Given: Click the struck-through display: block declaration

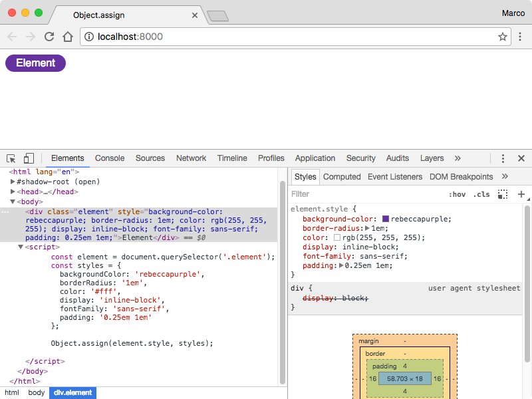Looking at the screenshot, I should pyautogui.click(x=335, y=298).
